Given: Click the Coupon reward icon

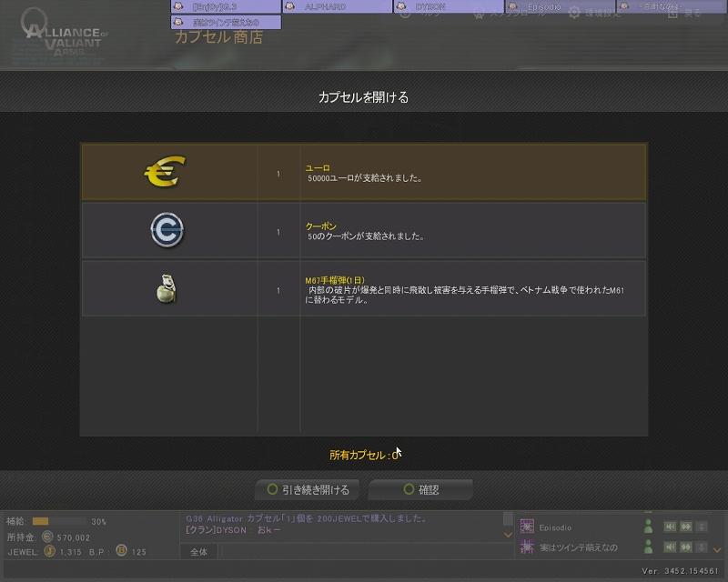Looking at the screenshot, I should (167, 231).
